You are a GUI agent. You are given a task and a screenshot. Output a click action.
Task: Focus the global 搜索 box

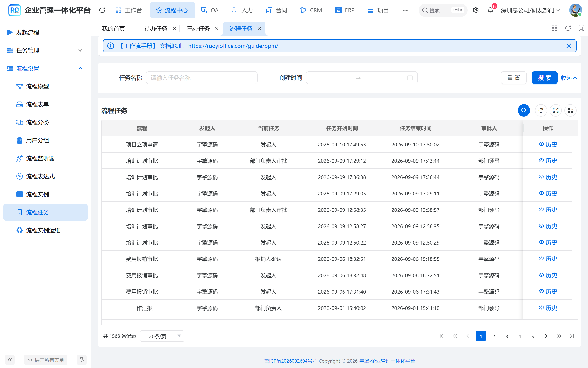click(443, 10)
